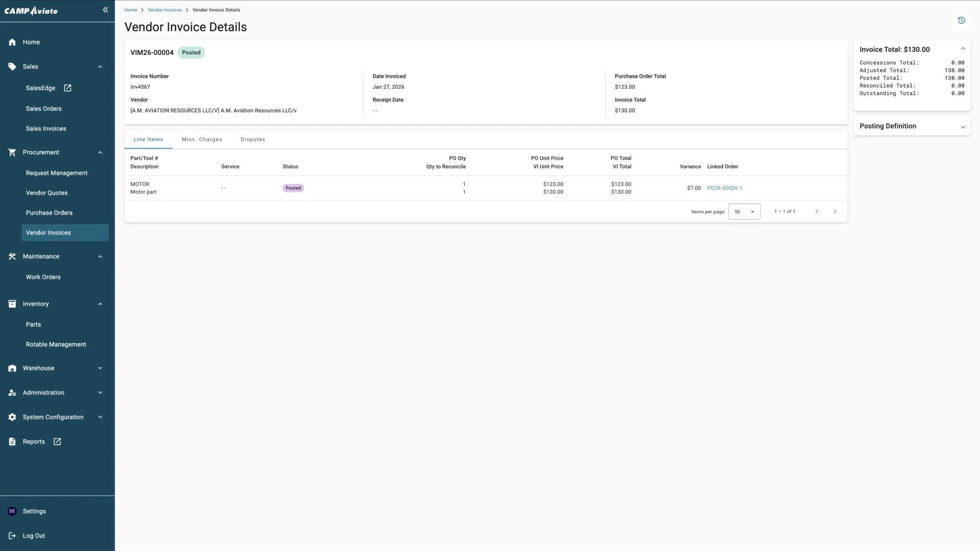
Task: Click the Procurement shopping cart icon
Action: pos(12,152)
